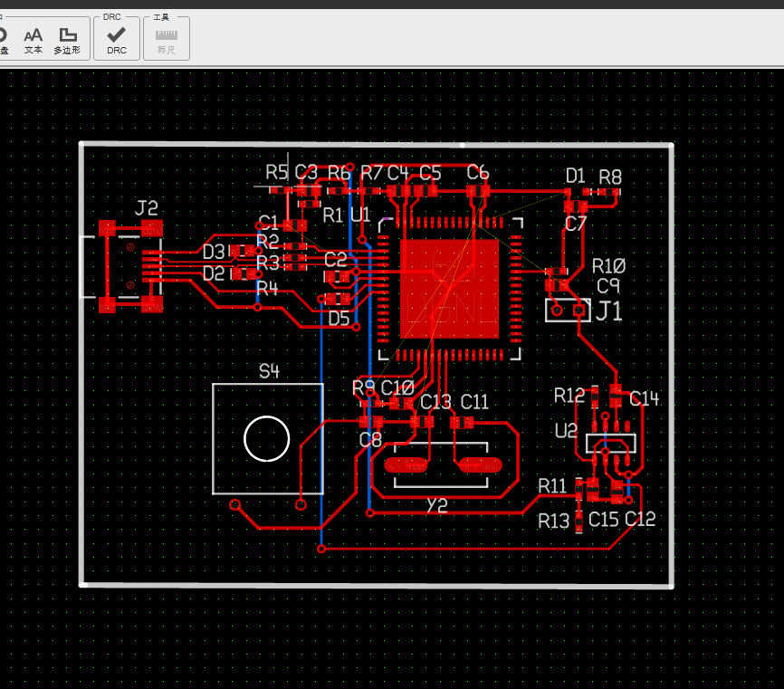Click the S4 switch circular outline

point(266,438)
